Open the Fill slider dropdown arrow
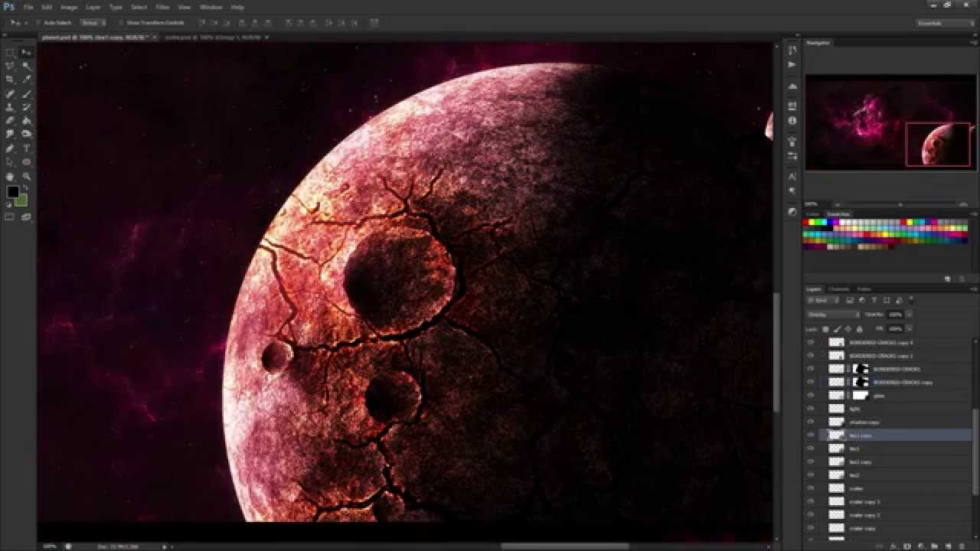This screenshot has width=980, height=551. point(909,328)
